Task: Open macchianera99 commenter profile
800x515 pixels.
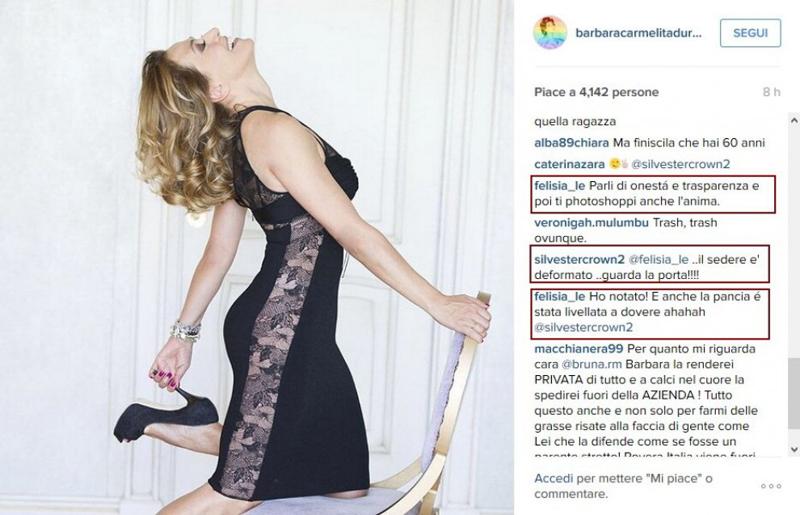Action: [x=579, y=349]
